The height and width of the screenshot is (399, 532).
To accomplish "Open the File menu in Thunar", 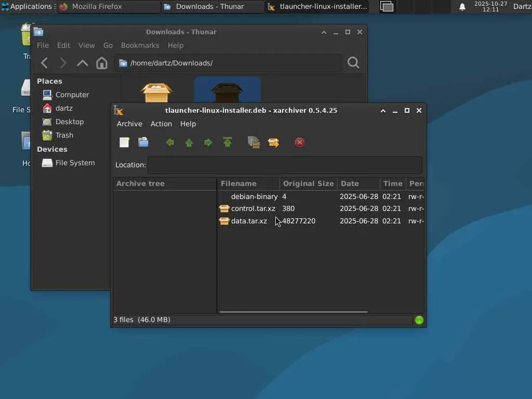I will pyautogui.click(x=43, y=46).
